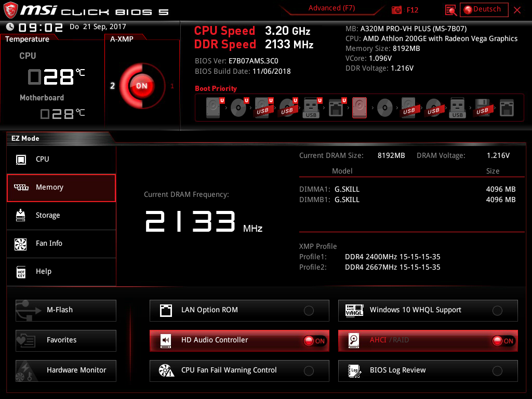This screenshot has width=532, height=399.
Task: Click the CPU Speed 3.20 GHz value
Action: pos(287,31)
